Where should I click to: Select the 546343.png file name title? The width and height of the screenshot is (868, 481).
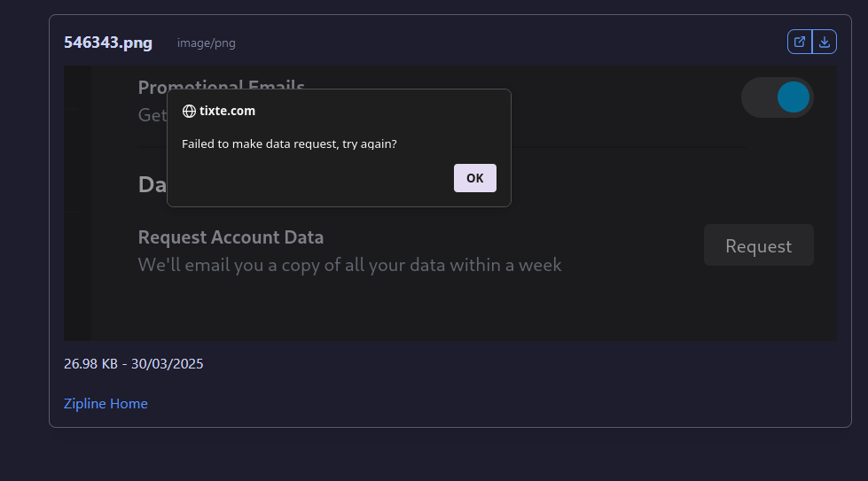click(108, 43)
